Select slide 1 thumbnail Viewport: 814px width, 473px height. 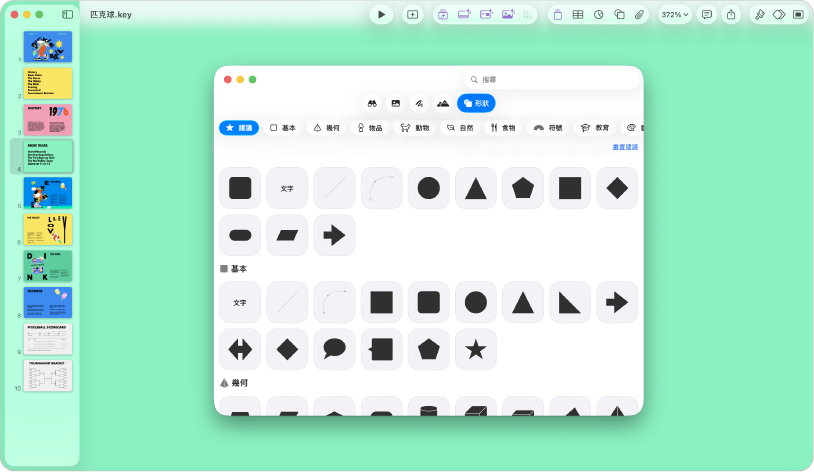click(x=48, y=47)
